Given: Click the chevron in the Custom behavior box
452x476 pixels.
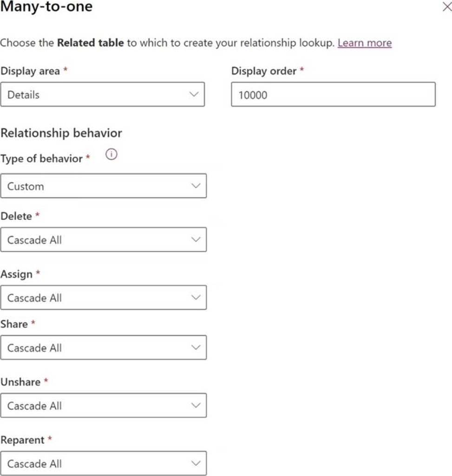Looking at the screenshot, I should [196, 186].
